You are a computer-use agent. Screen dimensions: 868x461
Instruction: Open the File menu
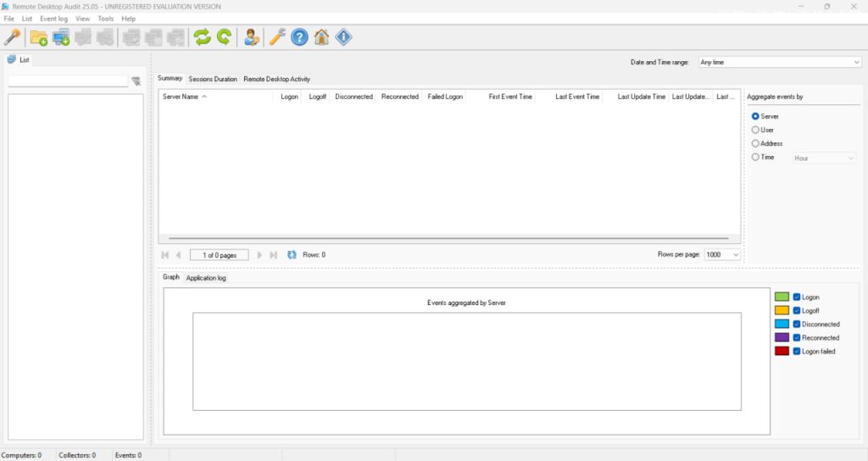tap(8, 19)
